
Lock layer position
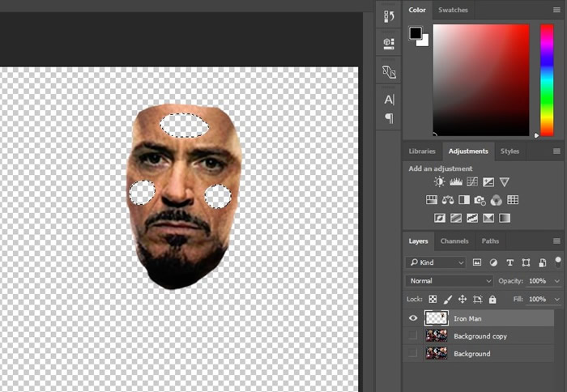(463, 299)
